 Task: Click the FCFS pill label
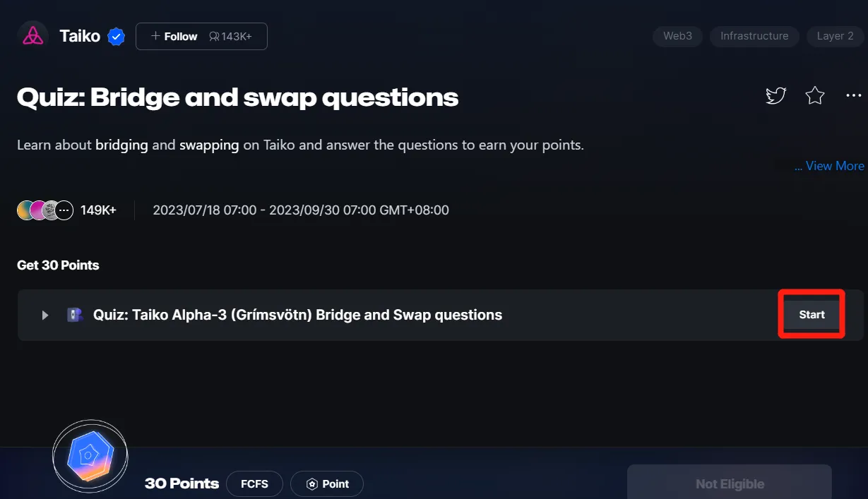254,484
